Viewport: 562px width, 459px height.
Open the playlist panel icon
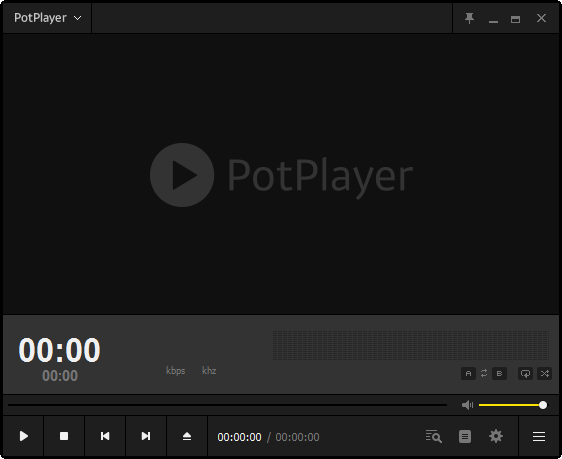point(465,436)
